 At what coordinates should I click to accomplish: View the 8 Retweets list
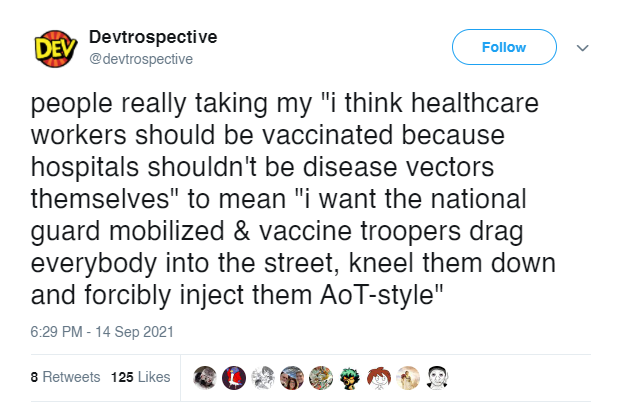pyautogui.click(x=65, y=377)
